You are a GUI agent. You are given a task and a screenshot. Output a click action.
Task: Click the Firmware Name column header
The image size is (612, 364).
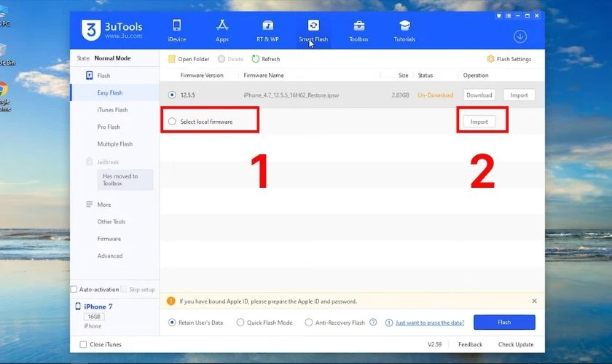(264, 75)
